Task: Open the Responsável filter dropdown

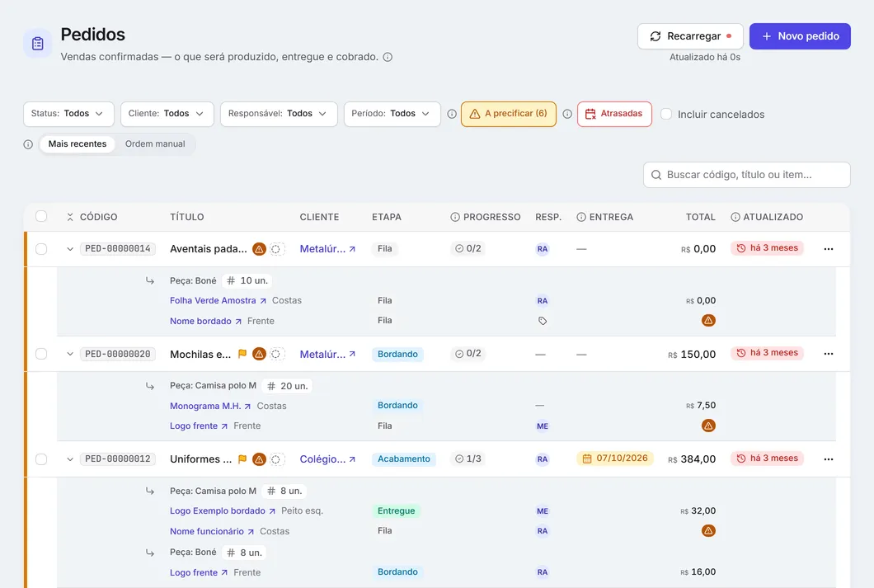Action: tap(279, 114)
